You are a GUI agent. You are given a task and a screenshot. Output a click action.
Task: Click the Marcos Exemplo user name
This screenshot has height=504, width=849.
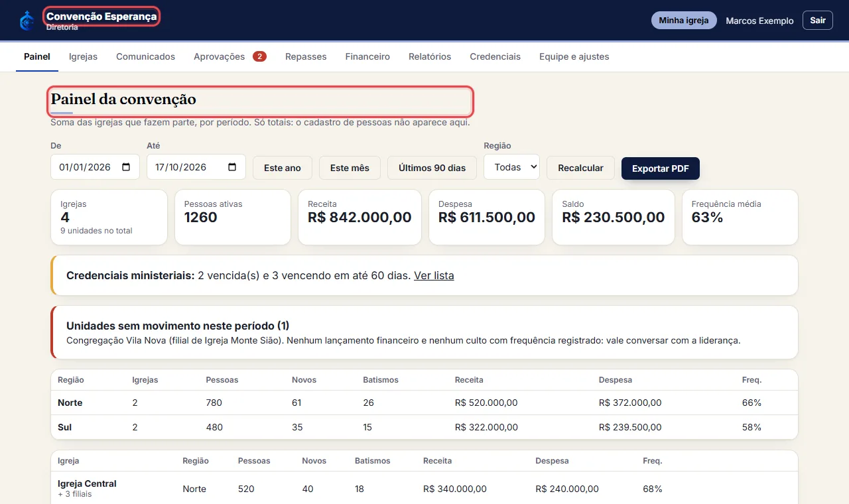pos(759,21)
